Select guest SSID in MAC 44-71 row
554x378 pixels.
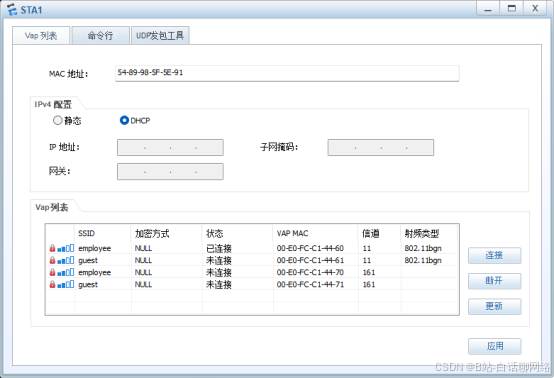point(88,284)
